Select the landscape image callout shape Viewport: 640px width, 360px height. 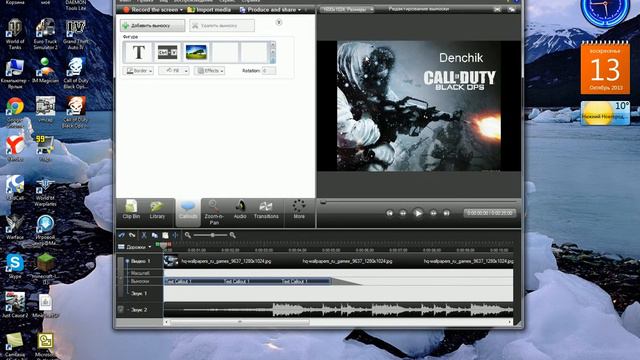pyautogui.click(x=196, y=52)
